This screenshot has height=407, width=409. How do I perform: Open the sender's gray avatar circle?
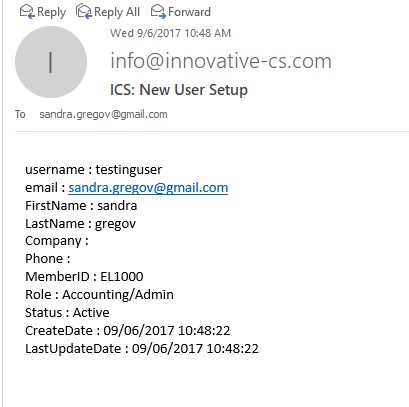(x=51, y=62)
